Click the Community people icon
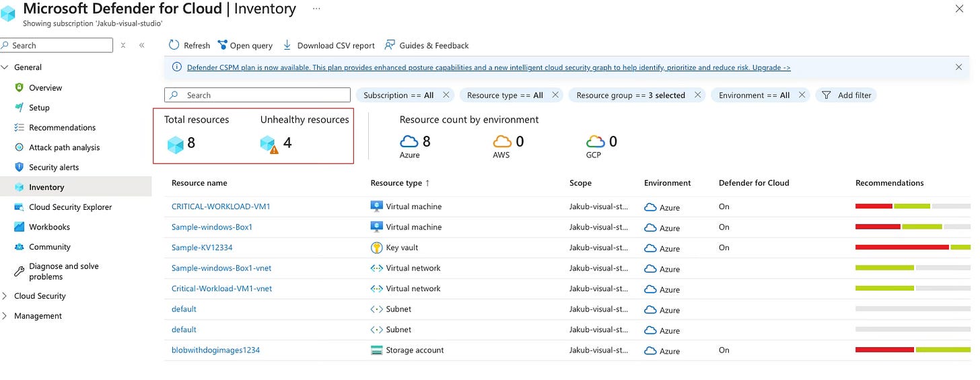Viewport: 980px width, 380px height. [19, 247]
